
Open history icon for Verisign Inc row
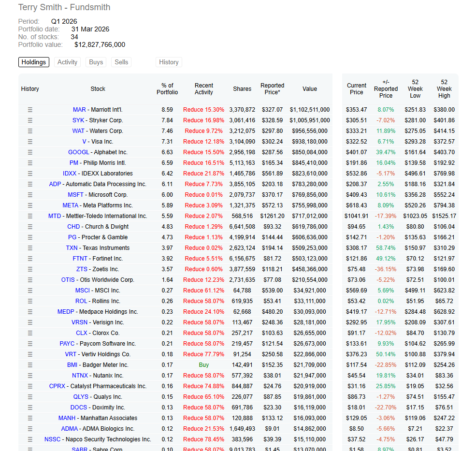(30, 322)
